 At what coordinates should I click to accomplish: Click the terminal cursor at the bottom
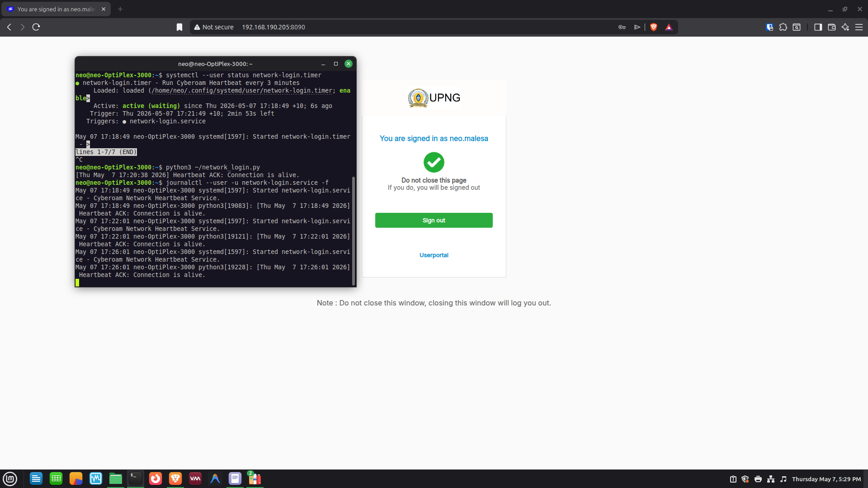77,283
